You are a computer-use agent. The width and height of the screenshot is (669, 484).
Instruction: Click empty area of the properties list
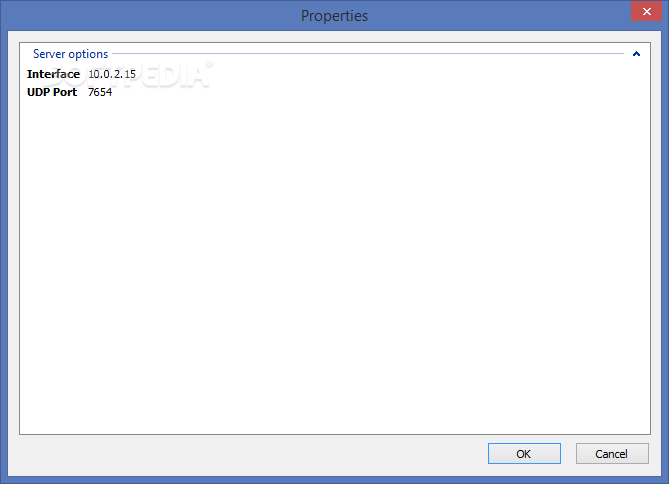coord(335,265)
